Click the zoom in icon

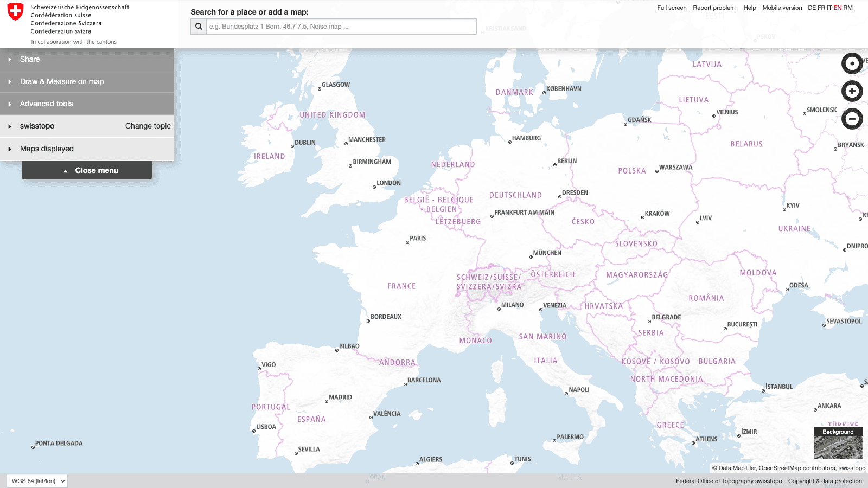(x=852, y=91)
